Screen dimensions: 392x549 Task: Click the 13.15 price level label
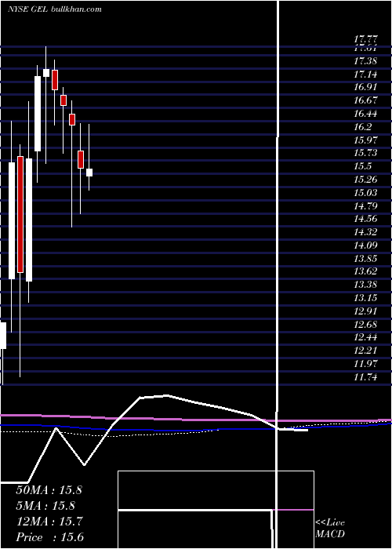coord(365,297)
